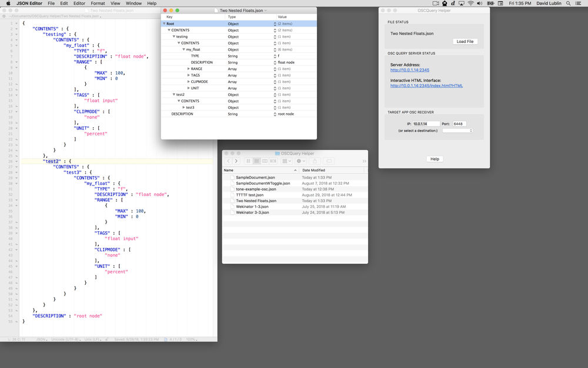Click the italic d icon in the menu bar
This screenshot has height=368, width=588.
(x=453, y=4)
